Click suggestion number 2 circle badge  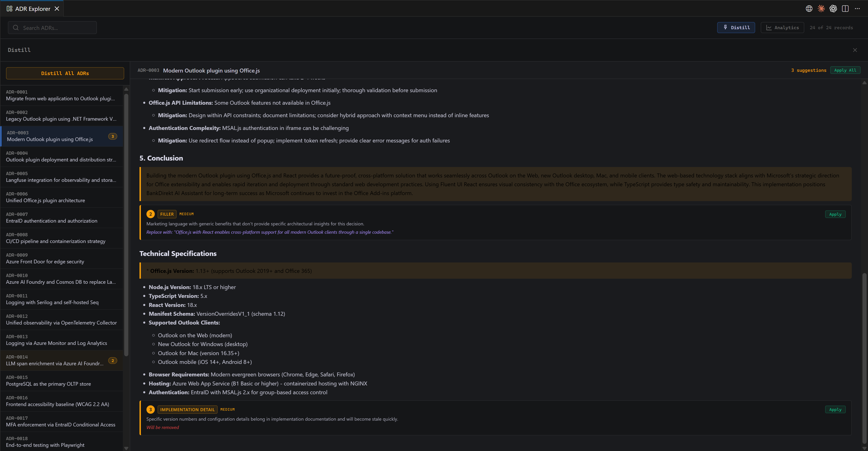(x=150, y=214)
